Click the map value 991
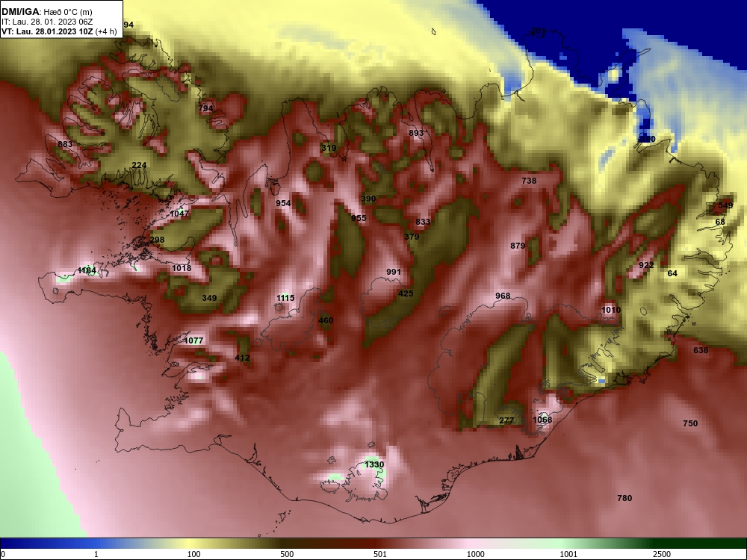This screenshot has height=560, width=747. coord(394,272)
